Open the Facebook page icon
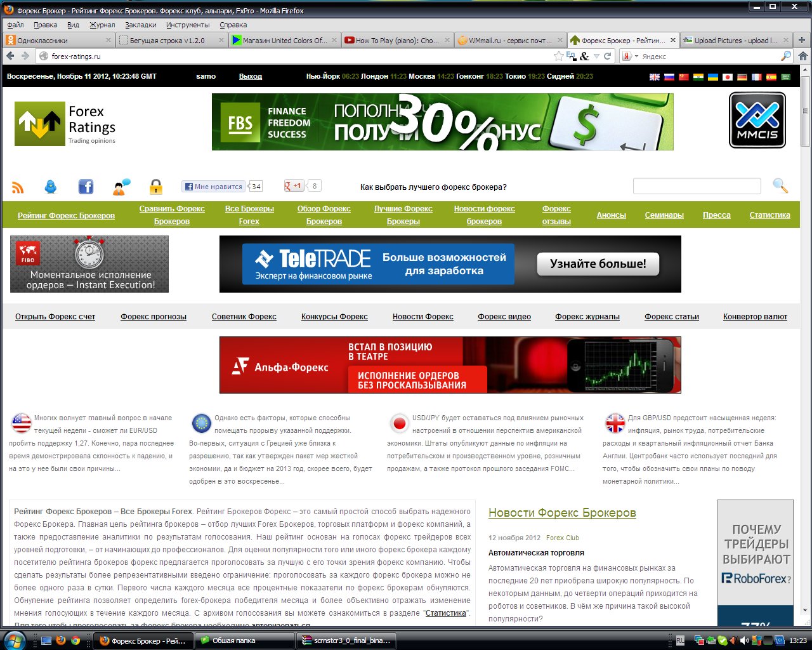This screenshot has height=650, width=812. (x=86, y=187)
